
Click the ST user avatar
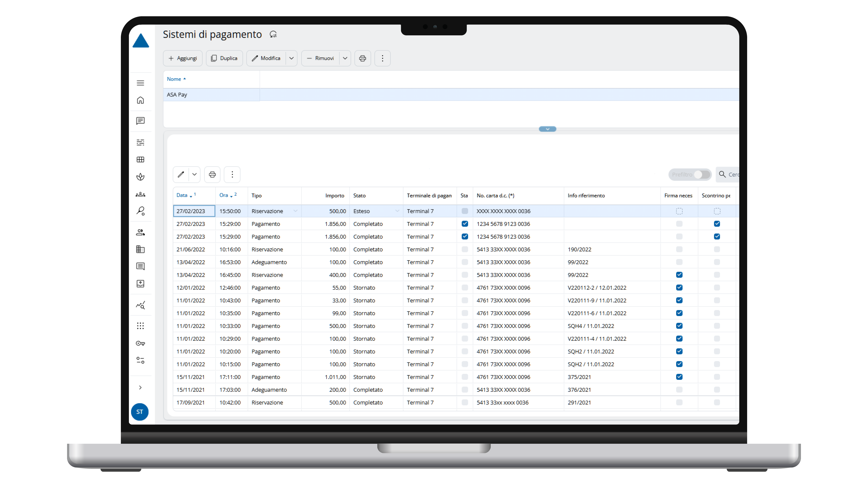140,412
